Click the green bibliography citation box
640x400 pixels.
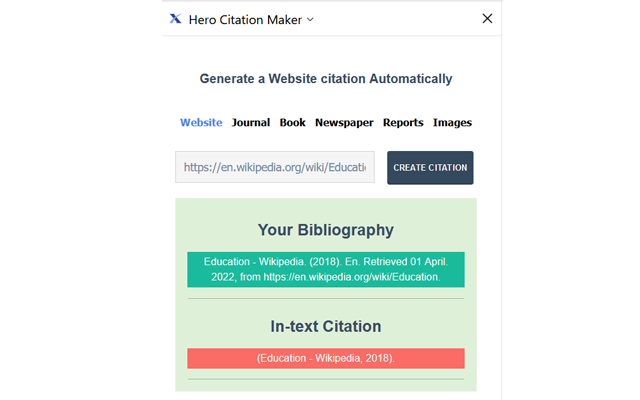point(325,269)
